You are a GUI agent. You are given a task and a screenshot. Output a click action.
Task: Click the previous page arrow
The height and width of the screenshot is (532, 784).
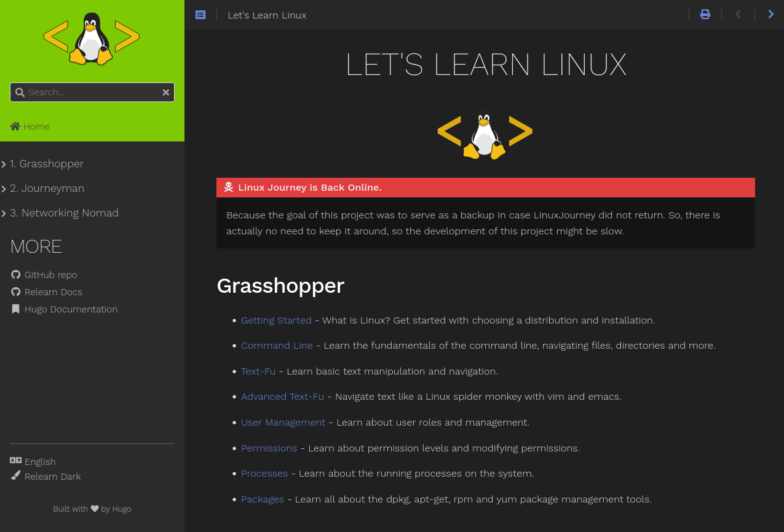click(x=738, y=15)
